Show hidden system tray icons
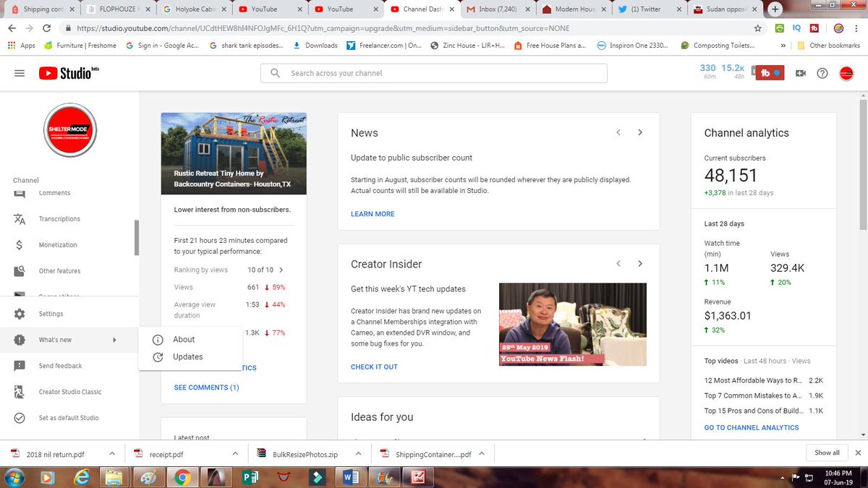 [x=784, y=478]
